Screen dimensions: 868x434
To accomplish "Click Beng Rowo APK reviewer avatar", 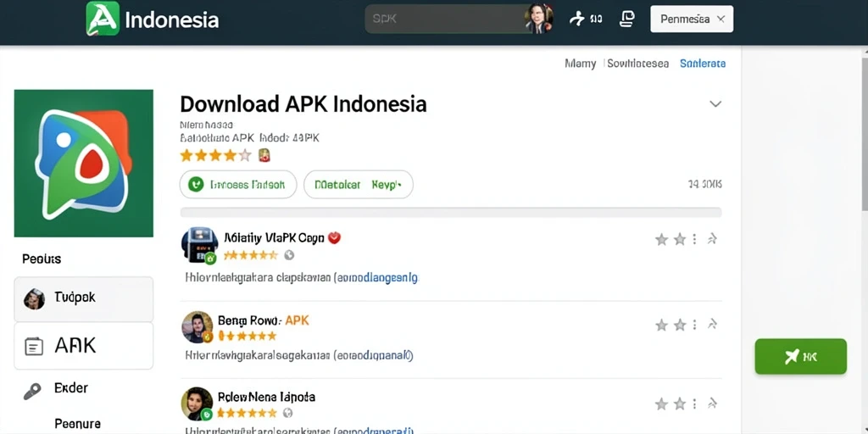I will point(197,327).
